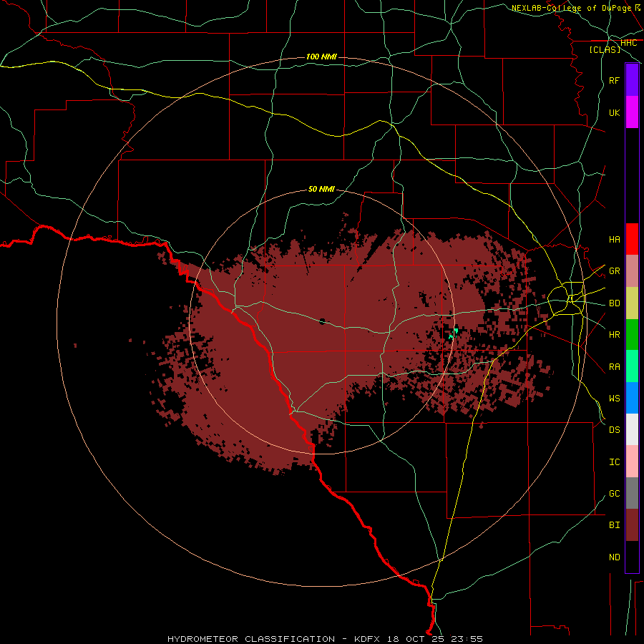
Task: Click the RA legend label
Action: click(x=614, y=367)
